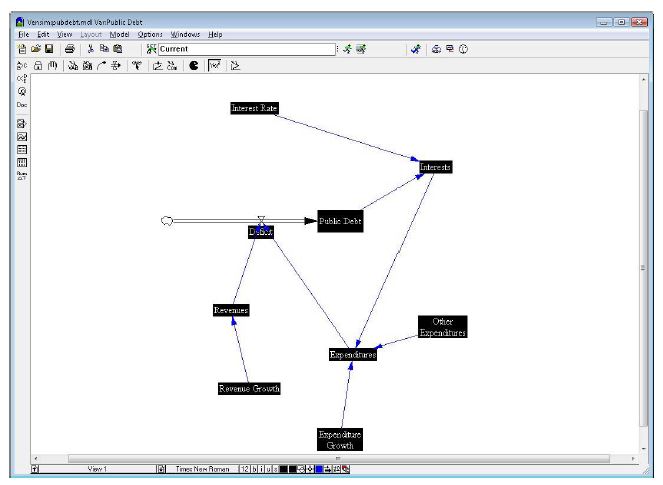Open the Times New Roman font selector

tap(202, 468)
